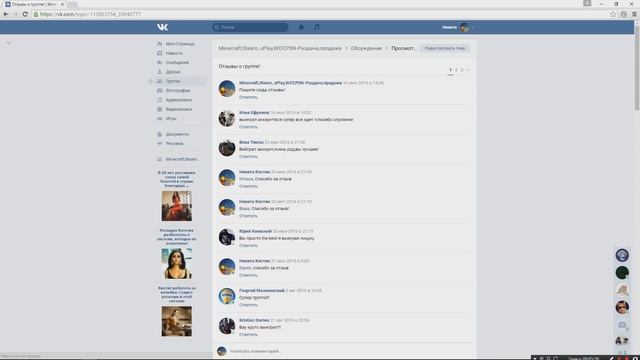Click the Редактировать тему button
The width and height of the screenshot is (640, 360).
point(445,48)
